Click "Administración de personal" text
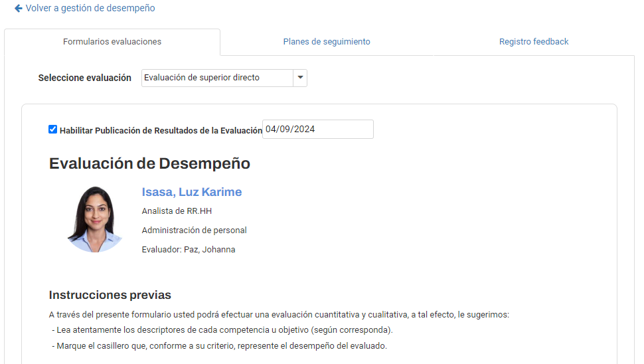The height and width of the screenshot is (364, 644). [x=195, y=230]
